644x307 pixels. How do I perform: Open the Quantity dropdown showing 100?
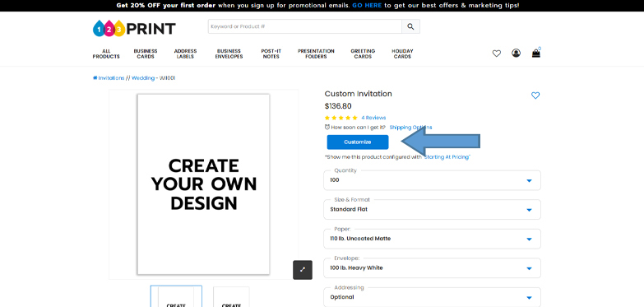click(x=432, y=180)
